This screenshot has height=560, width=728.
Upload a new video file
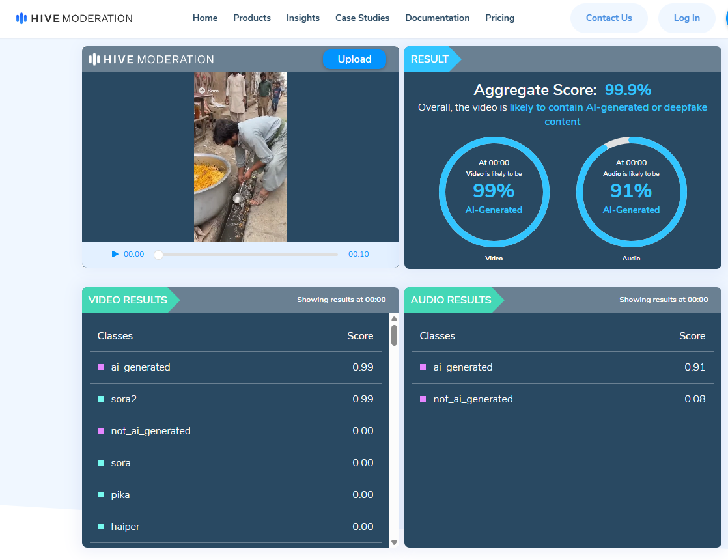click(354, 59)
